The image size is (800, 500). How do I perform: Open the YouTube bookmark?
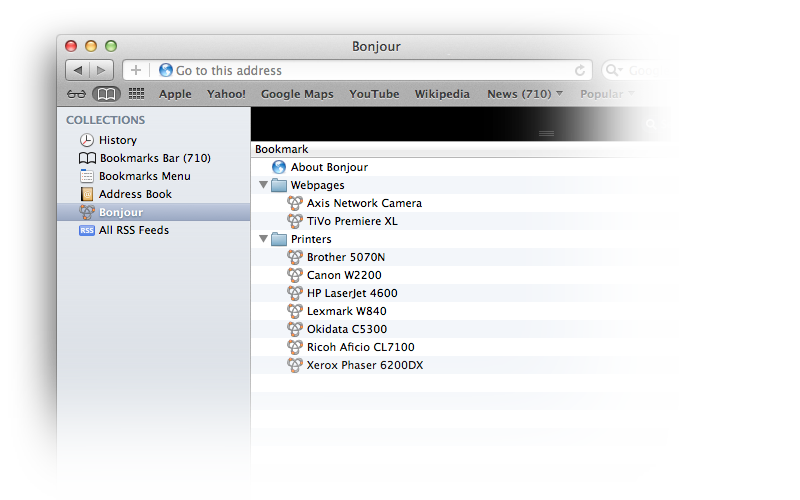[x=374, y=94]
